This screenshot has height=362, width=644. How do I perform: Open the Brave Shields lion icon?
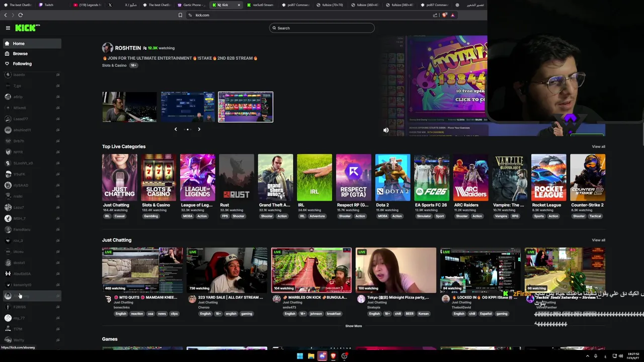444,15
